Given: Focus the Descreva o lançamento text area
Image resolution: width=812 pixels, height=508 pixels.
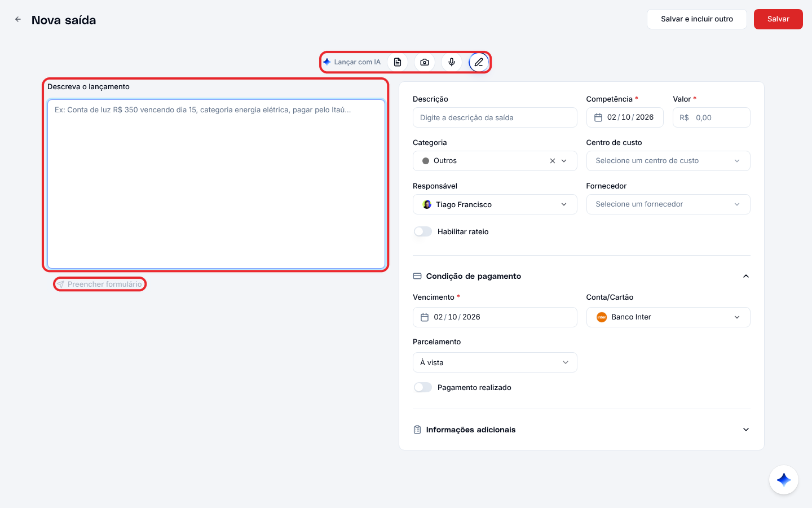Looking at the screenshot, I should [216, 184].
